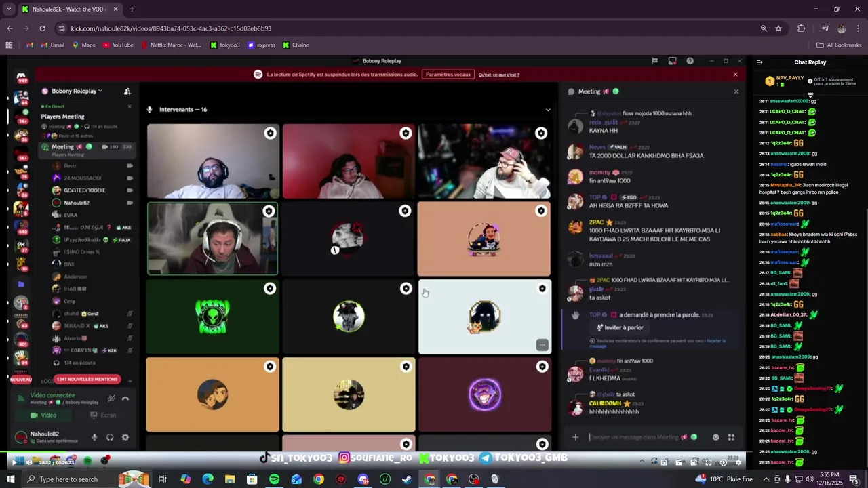Open Discord user settings gear
The width and height of the screenshot is (868, 488).
click(x=125, y=437)
